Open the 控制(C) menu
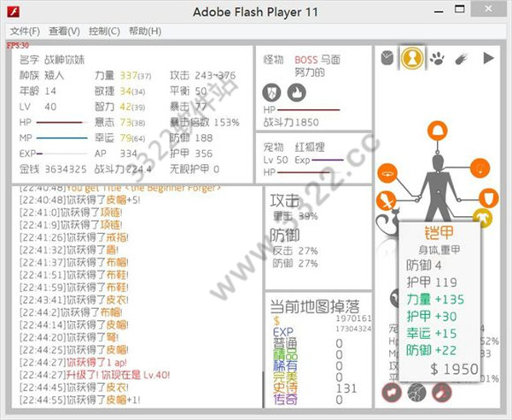The width and height of the screenshot is (512, 420). [104, 32]
